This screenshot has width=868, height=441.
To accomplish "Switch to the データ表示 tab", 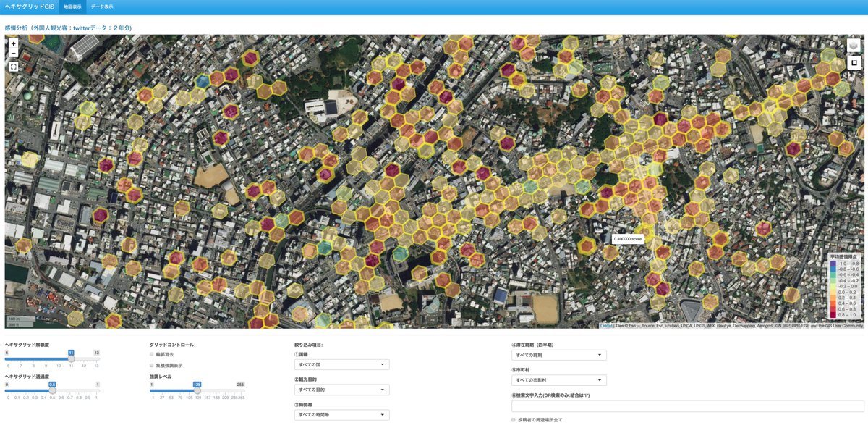I will (101, 7).
